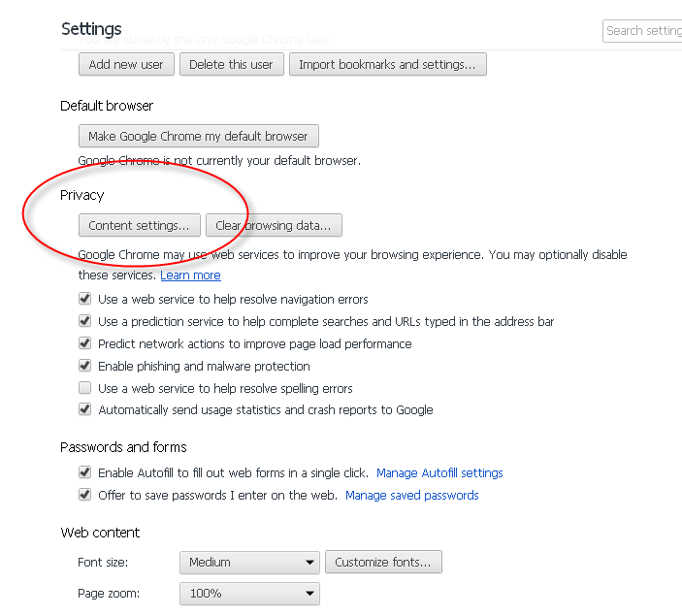Click the Privacy section heading
Screen dimensions: 682x616
pos(82,195)
